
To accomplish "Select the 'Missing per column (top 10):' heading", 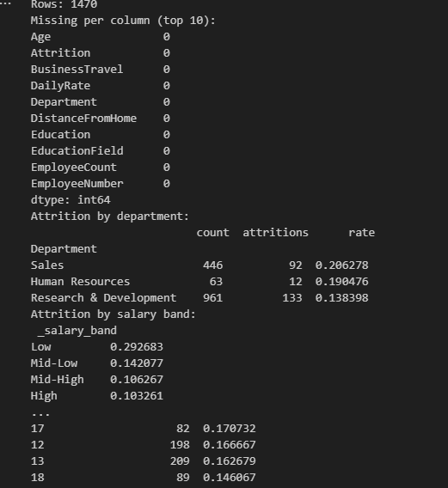I will coord(123,21).
